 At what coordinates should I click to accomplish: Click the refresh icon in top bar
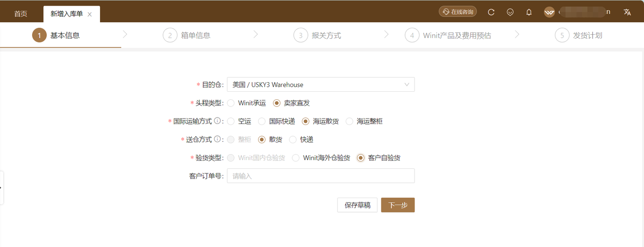point(492,12)
